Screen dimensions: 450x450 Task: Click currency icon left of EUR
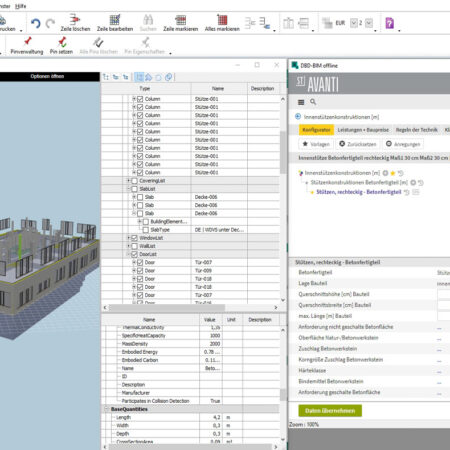point(327,23)
